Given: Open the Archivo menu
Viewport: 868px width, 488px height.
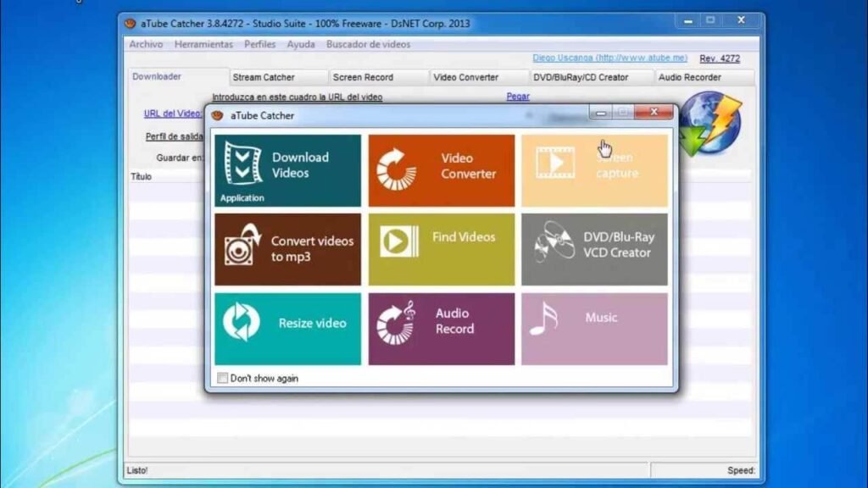Looking at the screenshot, I should (x=146, y=44).
